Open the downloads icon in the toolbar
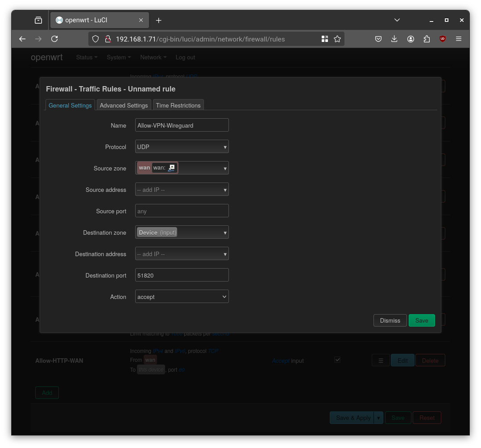 (x=394, y=39)
